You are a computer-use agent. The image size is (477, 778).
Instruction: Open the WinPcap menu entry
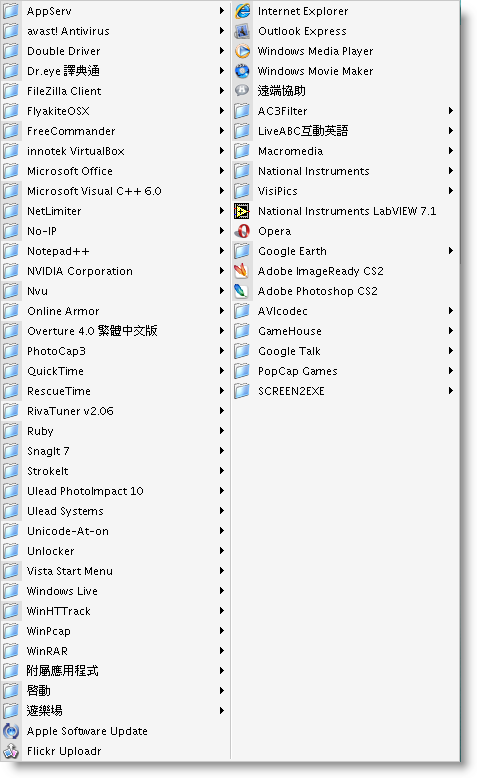tap(115, 631)
